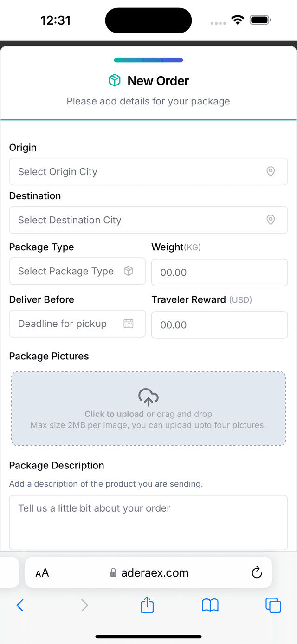The image size is (297, 644).
Task: Open Select Destination City dropdown
Action: click(x=139, y=220)
